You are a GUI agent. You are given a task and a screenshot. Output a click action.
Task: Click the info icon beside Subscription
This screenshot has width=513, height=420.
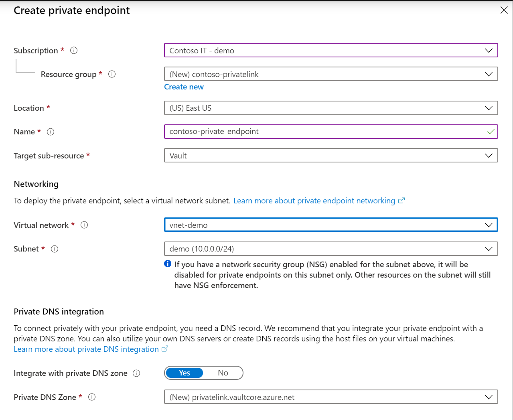(x=73, y=51)
